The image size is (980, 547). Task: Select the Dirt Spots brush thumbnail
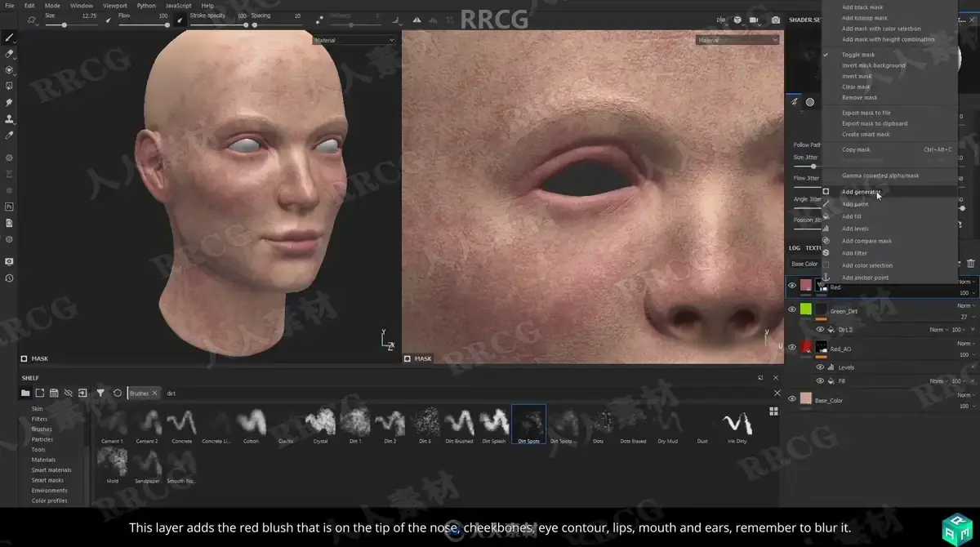point(528,425)
